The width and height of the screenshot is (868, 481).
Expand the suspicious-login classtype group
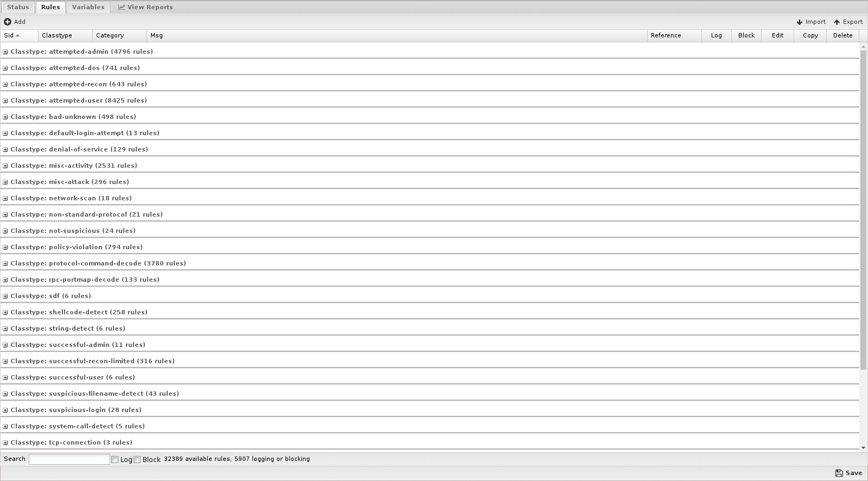5,410
